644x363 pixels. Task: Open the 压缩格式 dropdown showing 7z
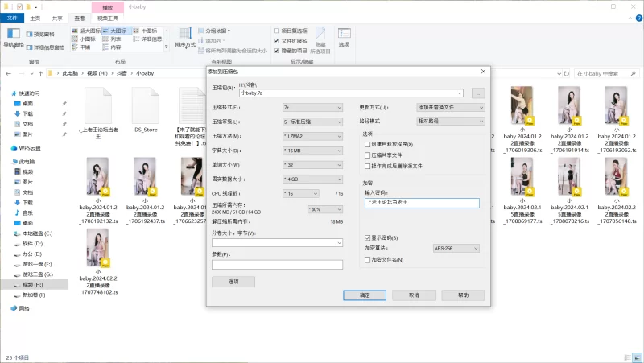point(316,107)
